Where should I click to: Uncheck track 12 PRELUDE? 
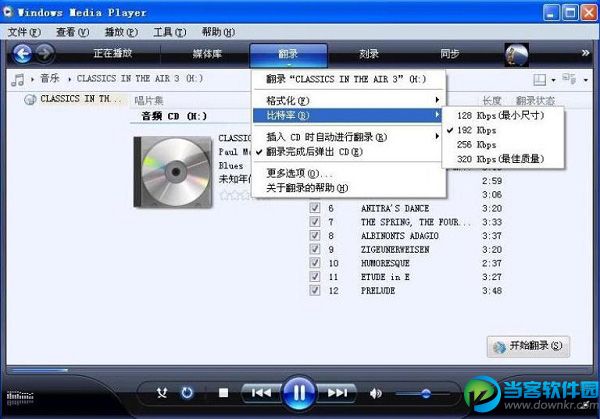click(x=315, y=290)
